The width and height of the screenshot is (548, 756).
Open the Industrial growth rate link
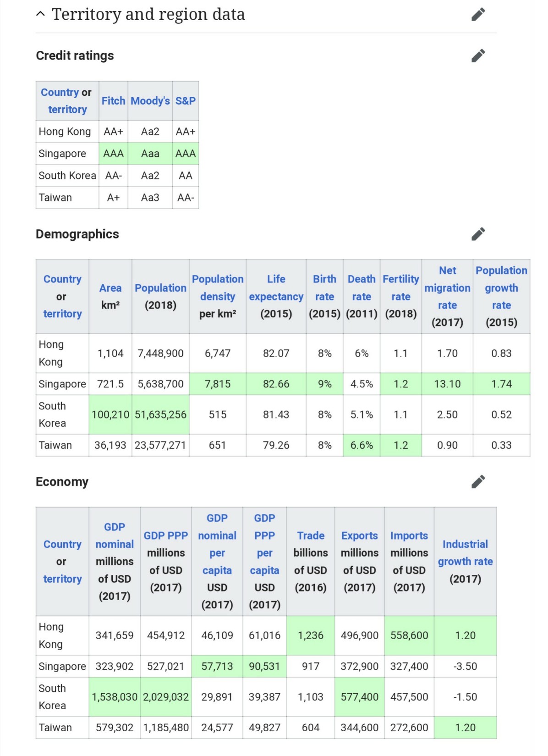click(465, 553)
